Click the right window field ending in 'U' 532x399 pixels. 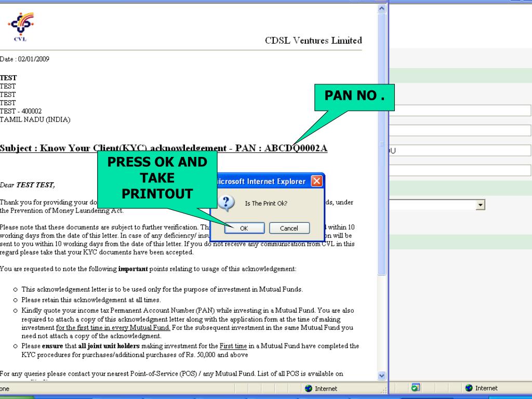(x=460, y=150)
